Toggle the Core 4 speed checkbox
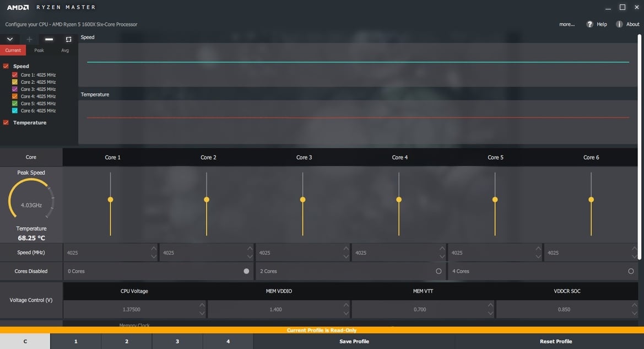The image size is (644, 349). pyautogui.click(x=15, y=96)
